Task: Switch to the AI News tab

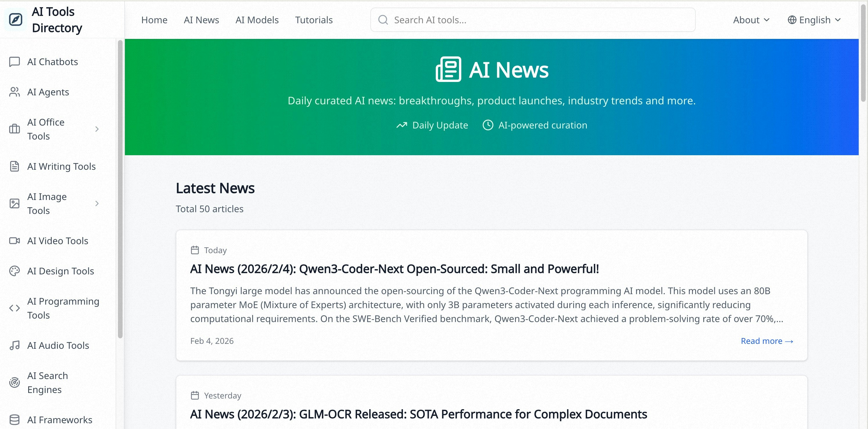Action: (x=201, y=19)
